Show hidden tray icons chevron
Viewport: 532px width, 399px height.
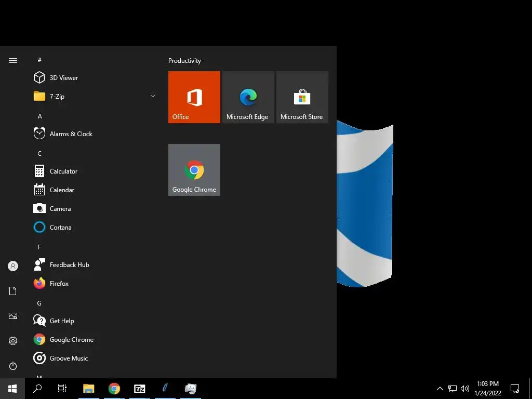[x=440, y=389]
